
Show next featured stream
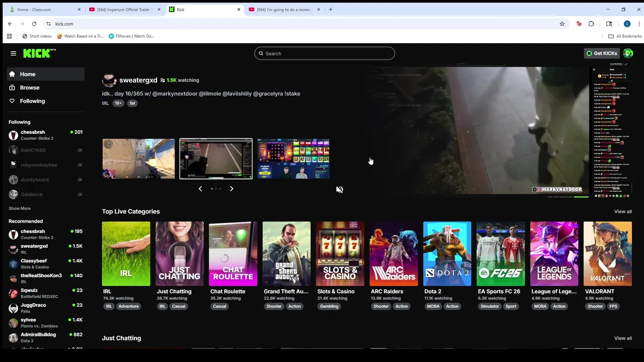pos(231,189)
